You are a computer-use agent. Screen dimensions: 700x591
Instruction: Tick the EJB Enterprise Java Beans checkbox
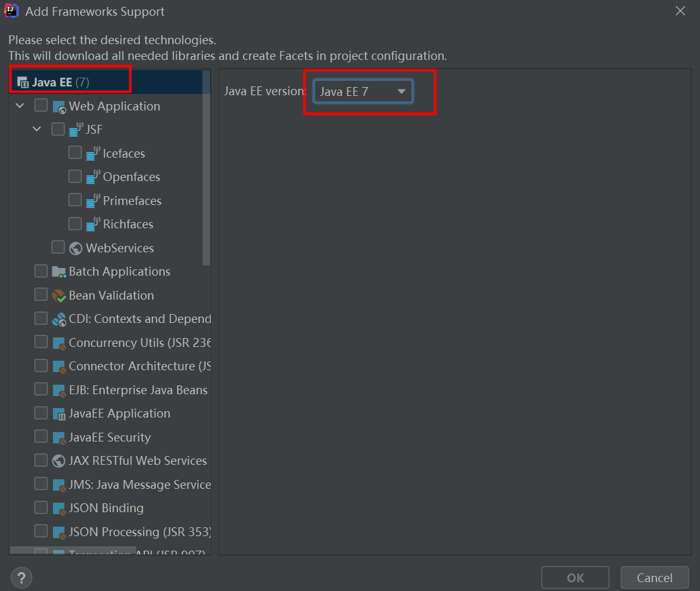point(41,389)
